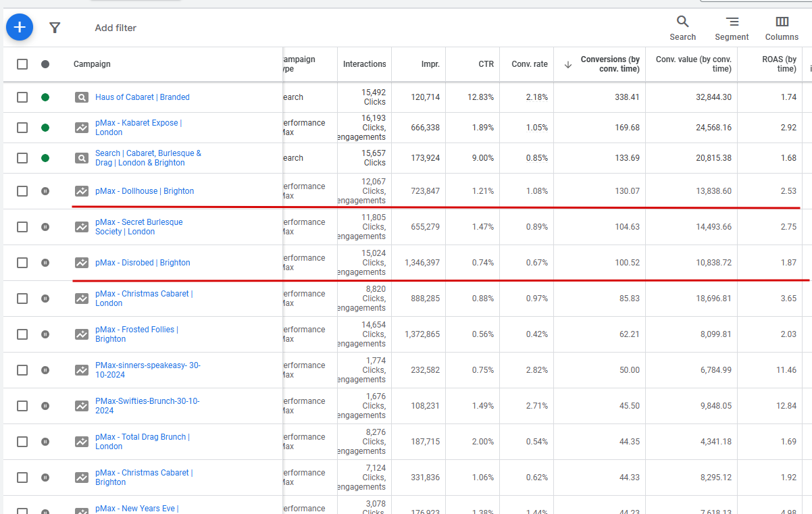Open pMax - Secret Burlesque Society | London campaign

tap(138, 227)
